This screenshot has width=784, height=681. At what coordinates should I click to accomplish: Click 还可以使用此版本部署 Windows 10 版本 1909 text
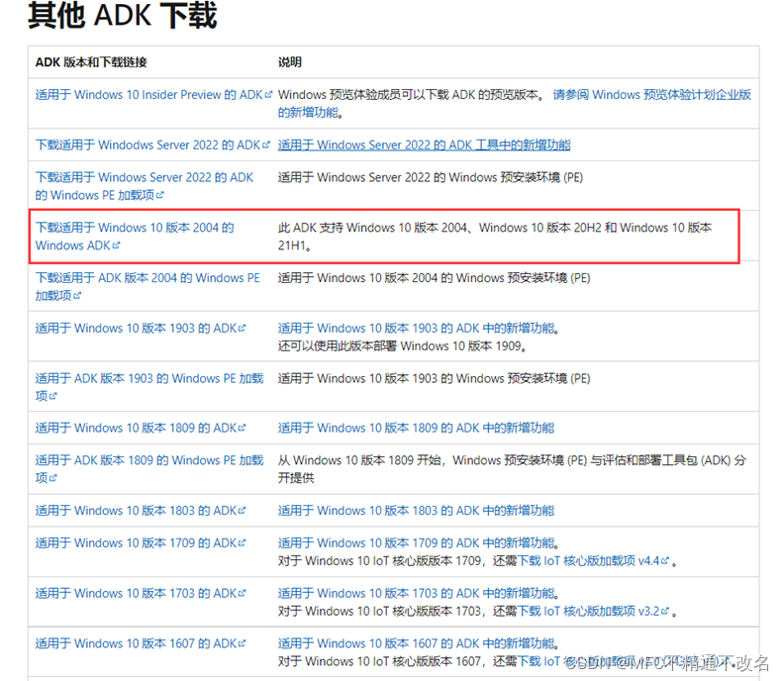click(x=402, y=346)
